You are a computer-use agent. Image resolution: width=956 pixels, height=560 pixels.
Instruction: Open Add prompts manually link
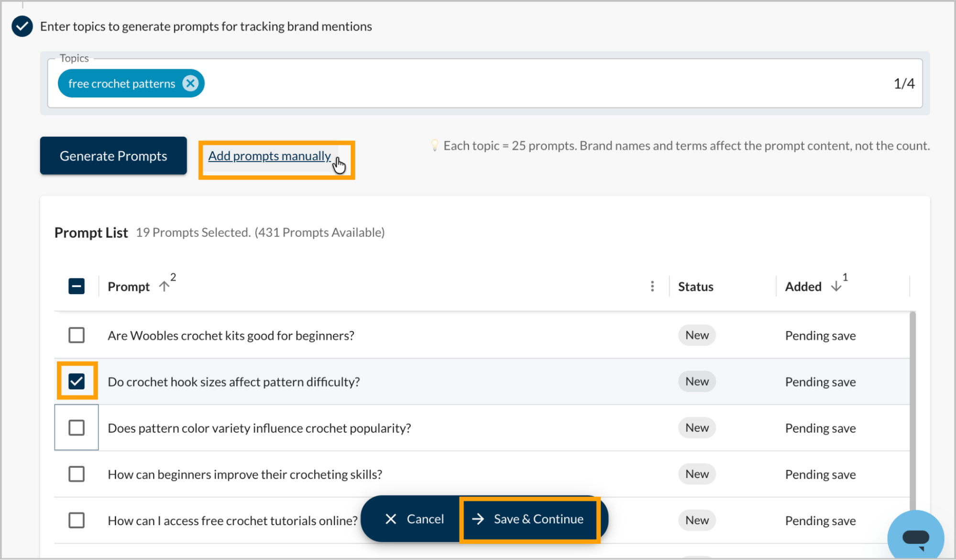coord(269,156)
